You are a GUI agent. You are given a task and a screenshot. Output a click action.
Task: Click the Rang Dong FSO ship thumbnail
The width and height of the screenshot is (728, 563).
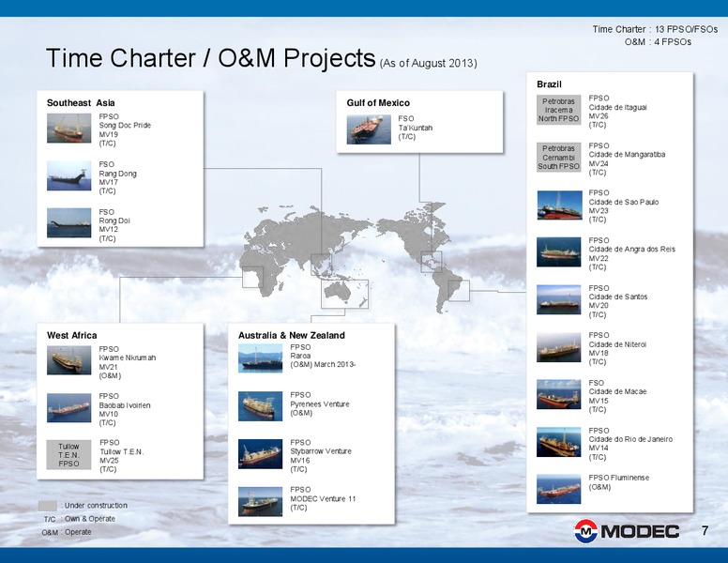(x=68, y=175)
